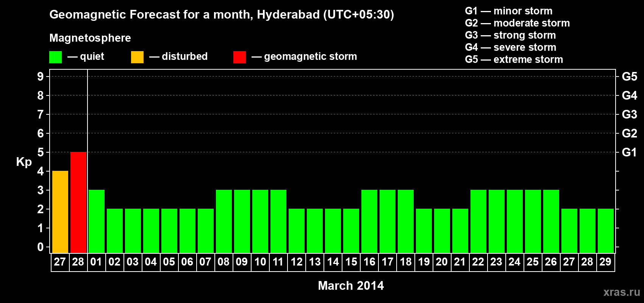
Task: Click the orange bar for the 27th
Action: (60, 212)
